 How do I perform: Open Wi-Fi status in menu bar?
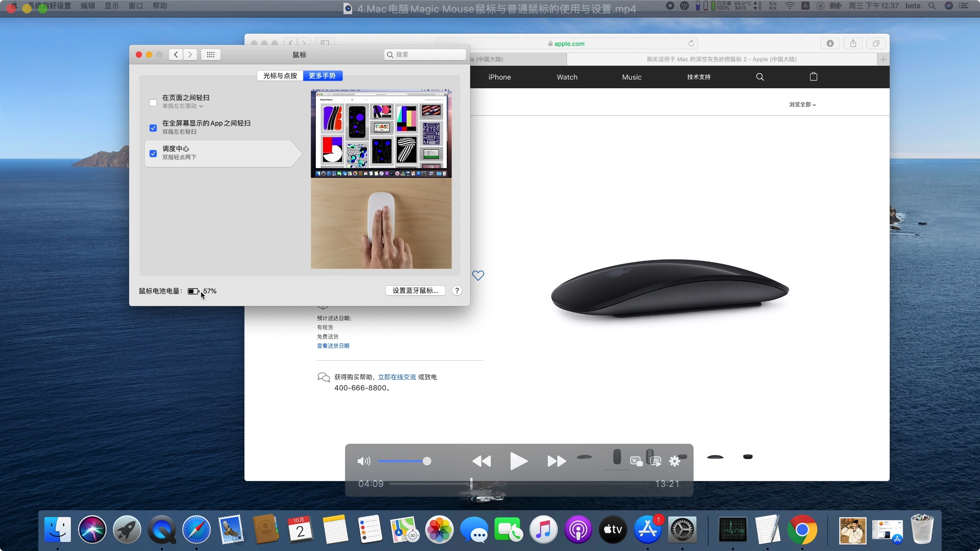tap(789, 6)
